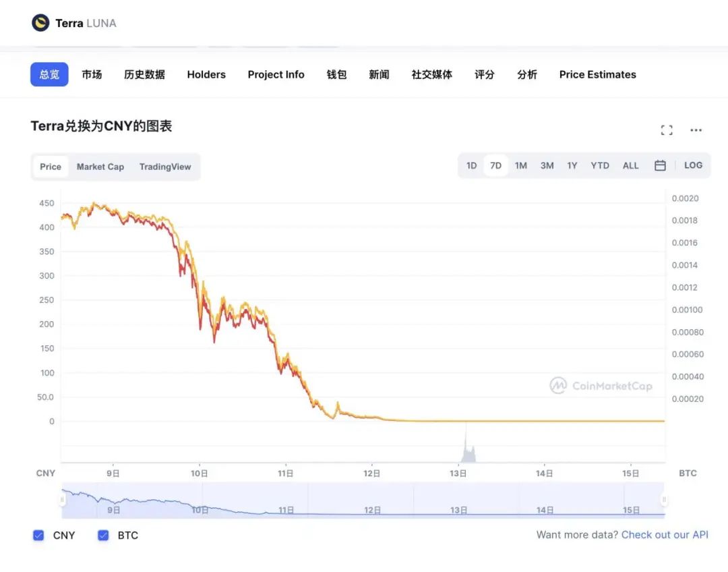Screen dimensions: 728x572
Task: Open the Price Estimates section
Action: pos(597,74)
